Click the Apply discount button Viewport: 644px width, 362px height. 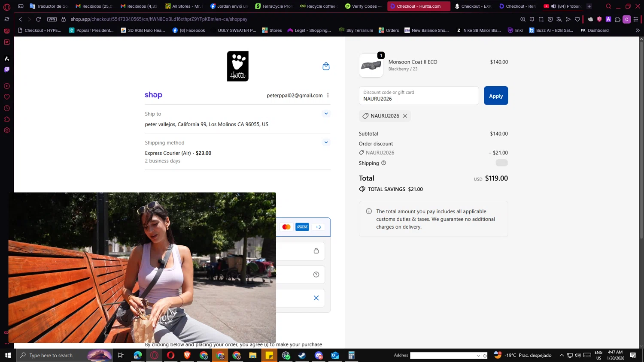point(496,96)
